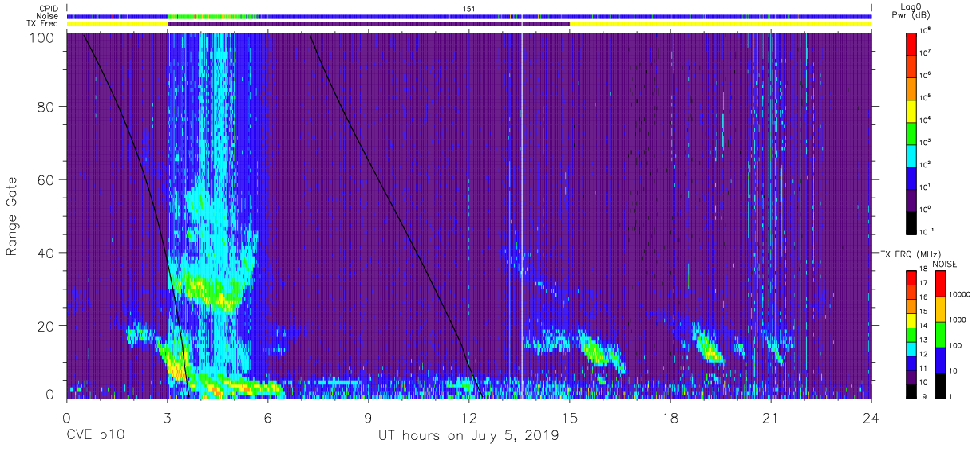Click the NOISE legend title
Image resolution: width=980 pixels, height=452 pixels.
click(x=945, y=263)
